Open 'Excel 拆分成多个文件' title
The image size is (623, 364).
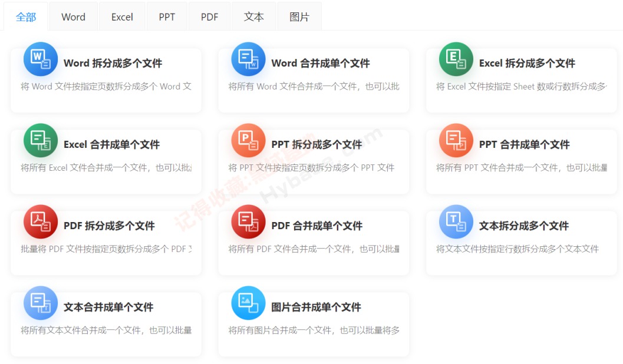point(528,63)
